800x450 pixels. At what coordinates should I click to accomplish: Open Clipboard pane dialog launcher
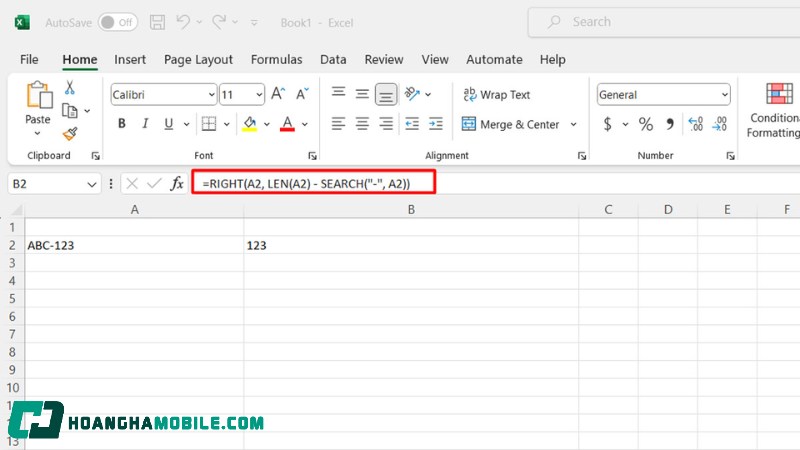click(x=95, y=156)
